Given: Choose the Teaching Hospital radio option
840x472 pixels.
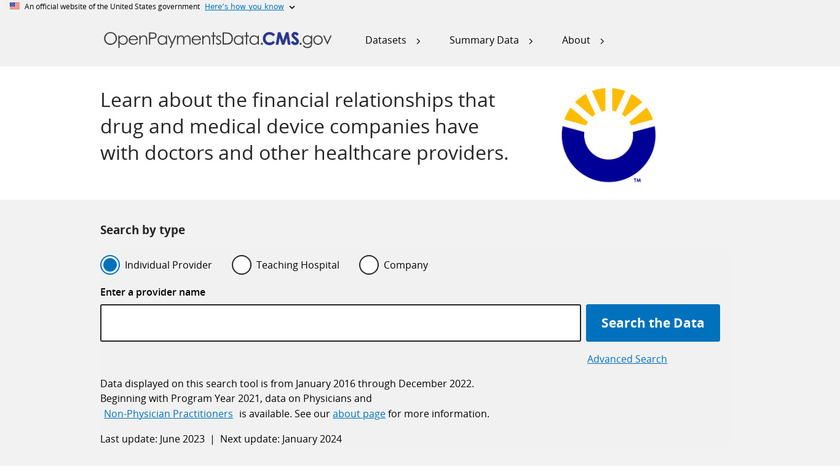Looking at the screenshot, I should [x=241, y=265].
